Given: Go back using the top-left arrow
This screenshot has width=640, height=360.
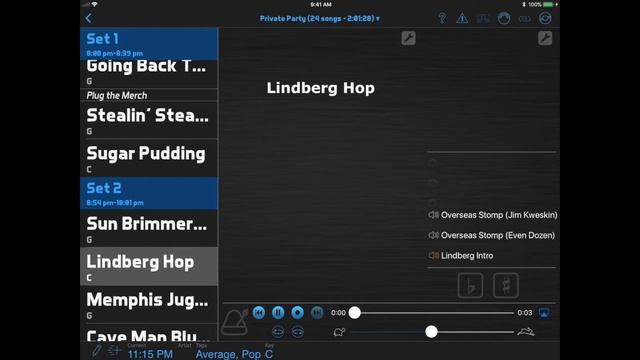Looking at the screenshot, I should pos(89,18).
